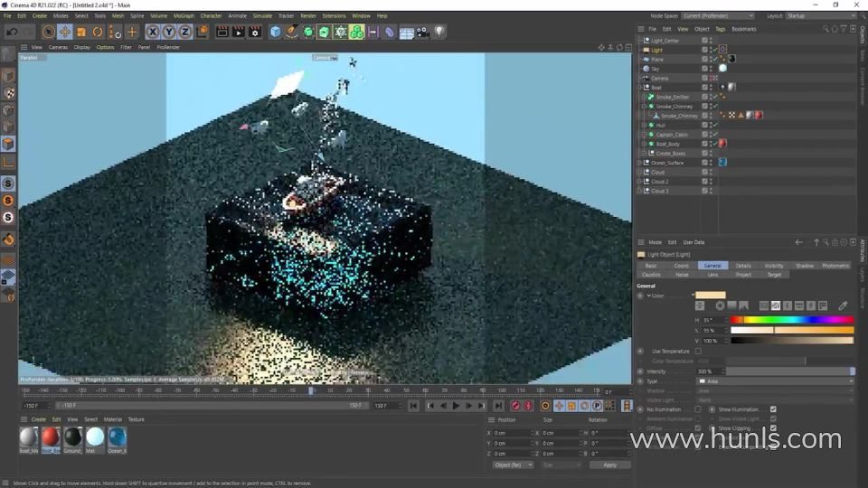Uncheck the Show Illumination checkbox

click(x=773, y=409)
